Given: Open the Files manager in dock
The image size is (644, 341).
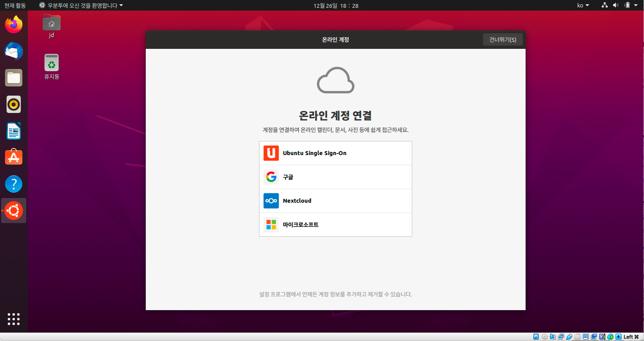Looking at the screenshot, I should pyautogui.click(x=14, y=78).
